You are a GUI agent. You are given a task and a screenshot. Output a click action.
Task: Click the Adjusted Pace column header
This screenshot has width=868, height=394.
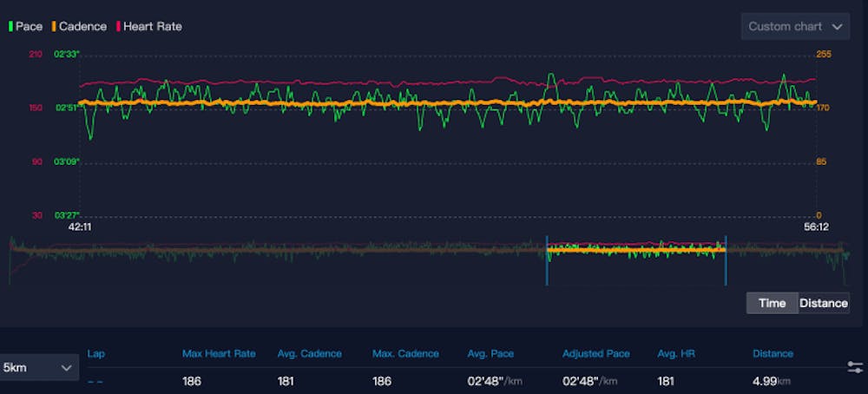pyautogui.click(x=595, y=353)
